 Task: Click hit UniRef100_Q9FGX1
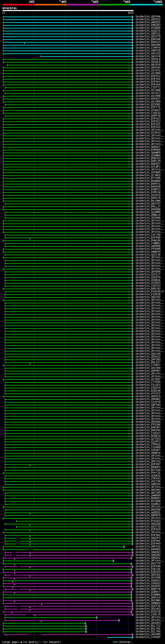[148, 34]
